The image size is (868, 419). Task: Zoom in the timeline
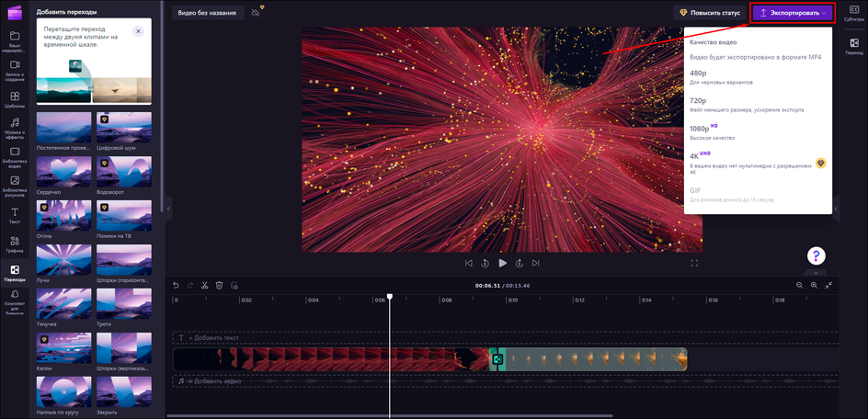click(814, 285)
